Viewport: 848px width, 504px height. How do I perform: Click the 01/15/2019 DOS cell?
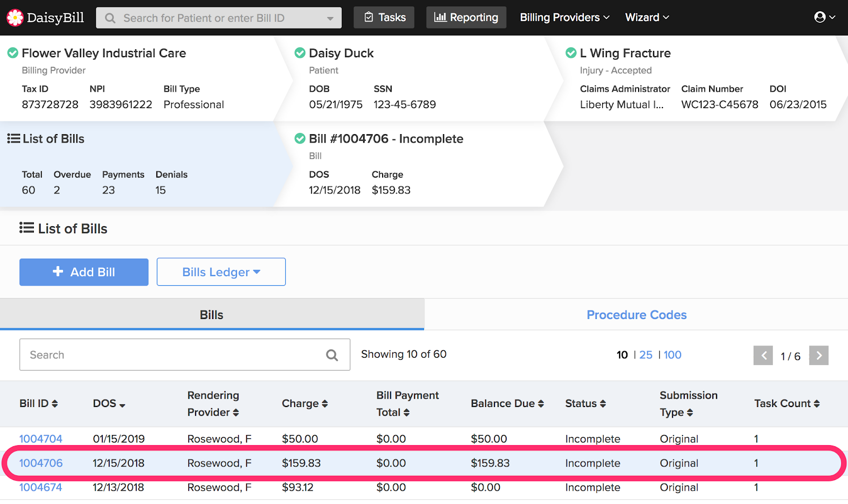point(119,439)
